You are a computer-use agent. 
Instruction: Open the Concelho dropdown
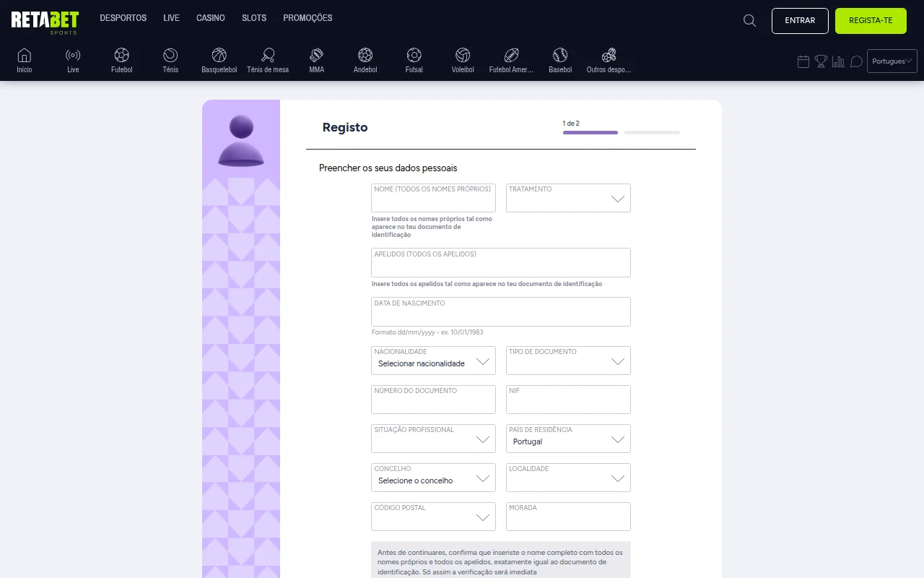[x=433, y=478]
